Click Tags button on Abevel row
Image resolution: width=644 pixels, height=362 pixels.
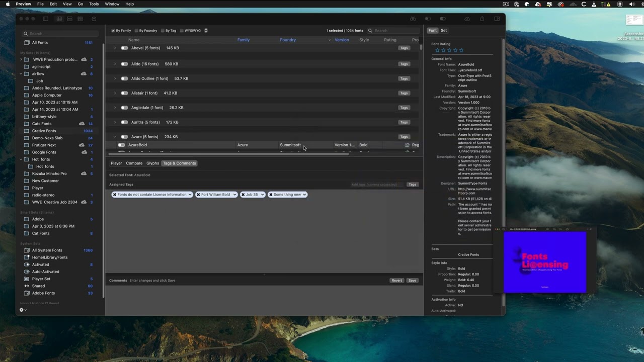tap(404, 48)
